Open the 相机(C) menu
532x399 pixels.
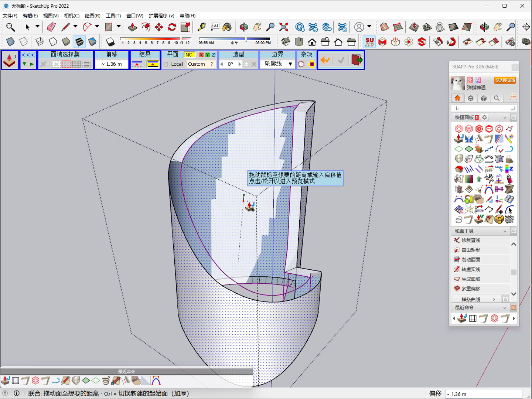(72, 16)
